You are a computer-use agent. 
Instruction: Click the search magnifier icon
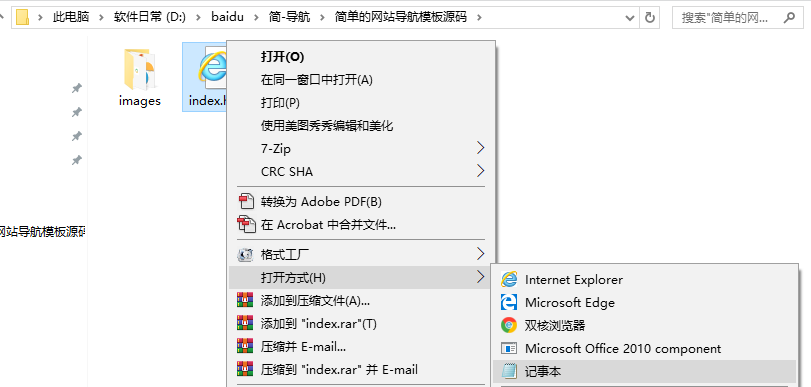[x=789, y=18]
